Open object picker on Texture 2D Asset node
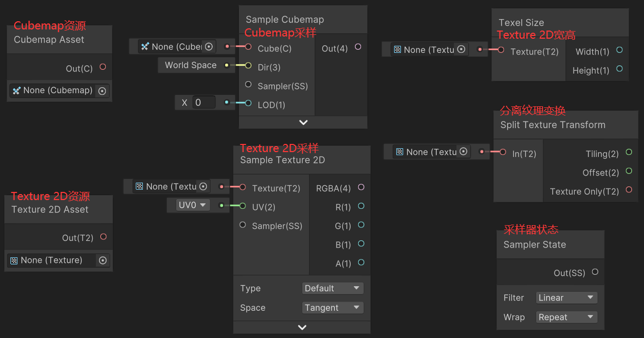 (103, 260)
